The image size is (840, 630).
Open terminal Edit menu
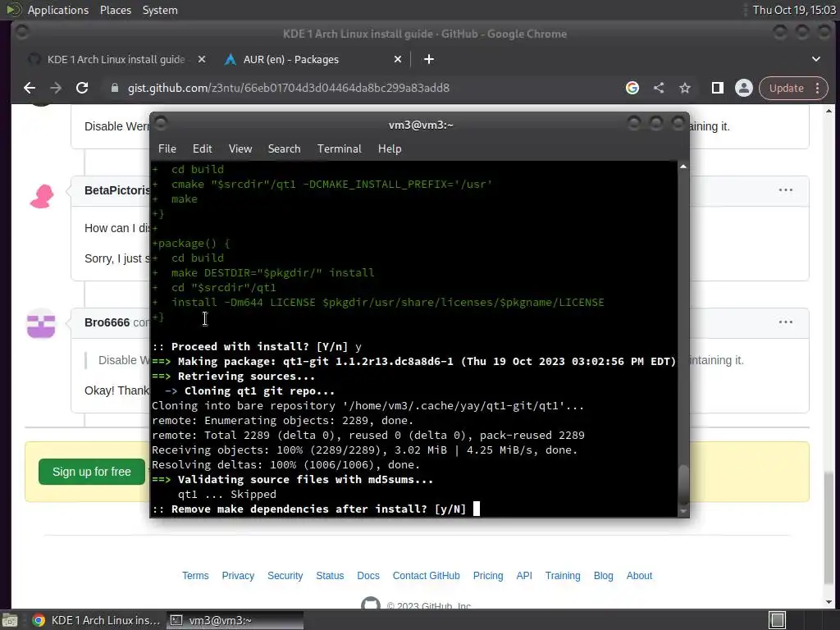(x=202, y=149)
